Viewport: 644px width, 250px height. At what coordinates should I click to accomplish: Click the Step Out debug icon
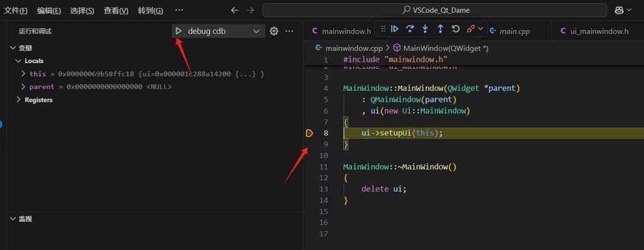click(441, 29)
